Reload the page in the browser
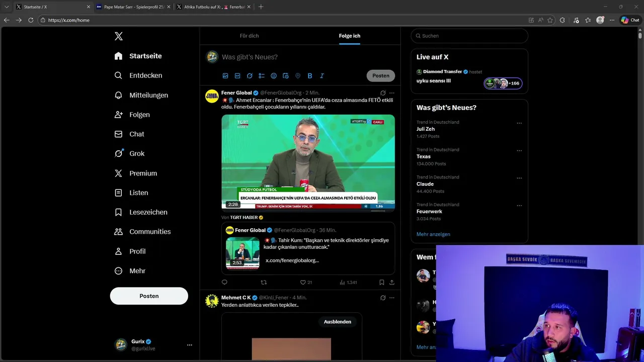The image size is (644, 362). point(31,20)
